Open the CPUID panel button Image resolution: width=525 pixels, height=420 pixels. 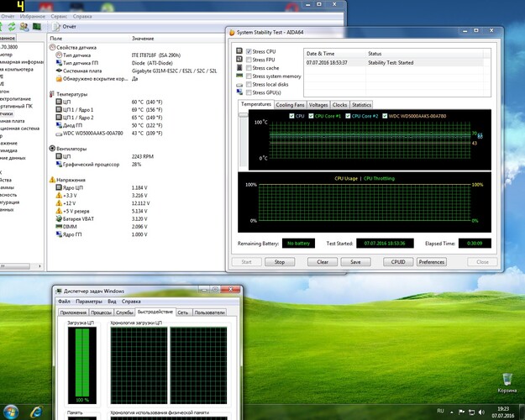pos(398,262)
